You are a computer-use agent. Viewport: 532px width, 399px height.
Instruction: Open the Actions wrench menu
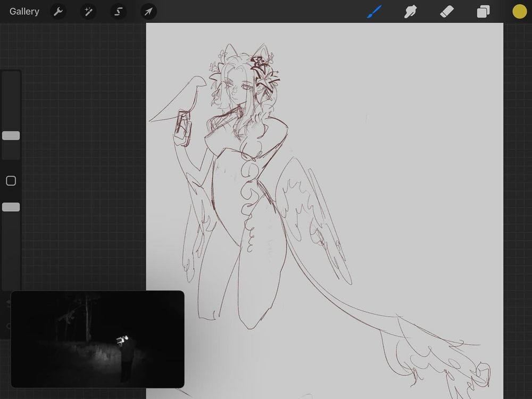58,12
